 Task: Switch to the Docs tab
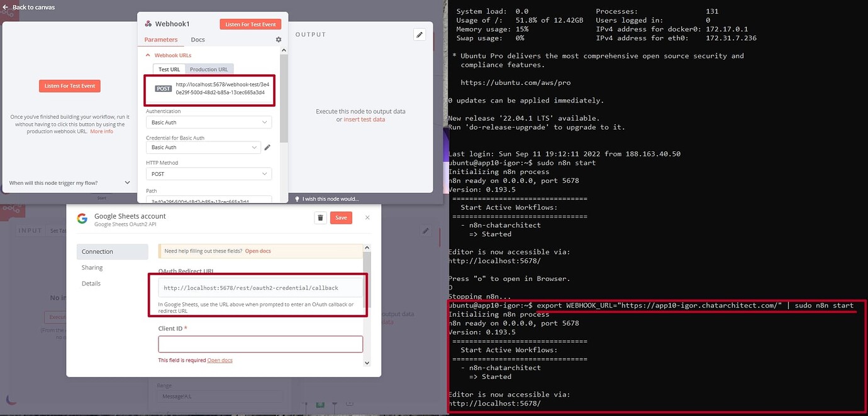198,39
